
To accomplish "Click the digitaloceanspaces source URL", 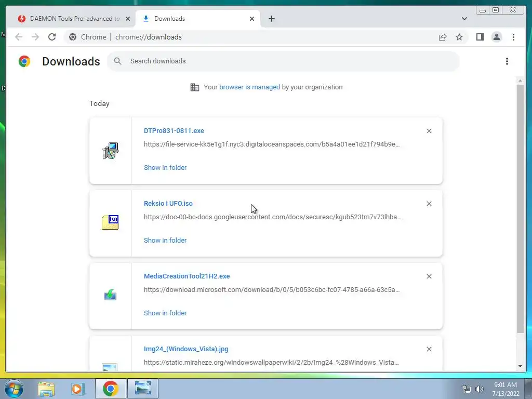I will 272,144.
